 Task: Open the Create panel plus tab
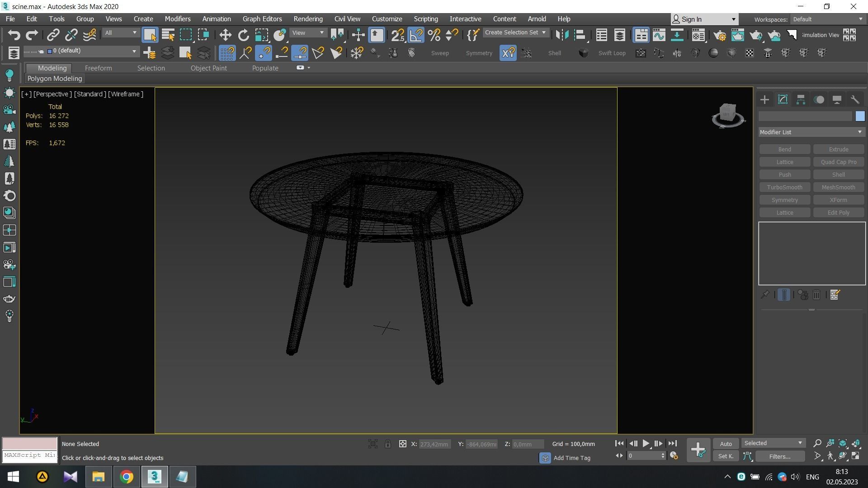point(765,100)
